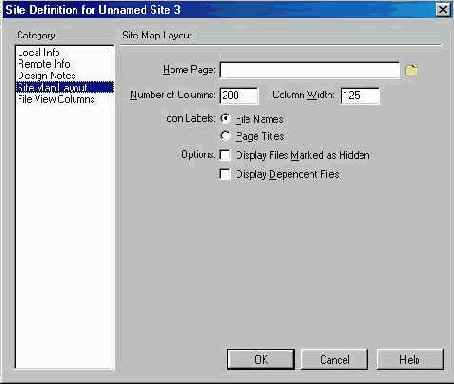Confirm with the OK button
Image resolution: width=454 pixels, height=384 pixels.
click(261, 359)
